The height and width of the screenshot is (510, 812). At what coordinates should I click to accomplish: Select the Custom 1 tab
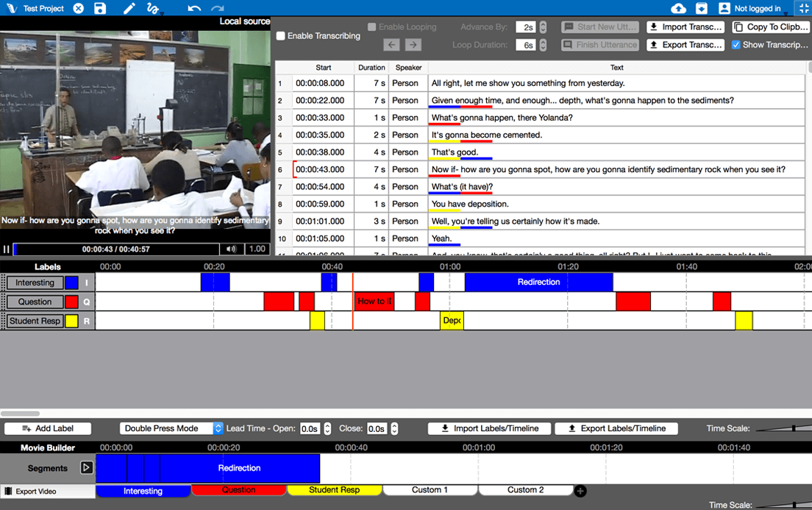(x=430, y=490)
